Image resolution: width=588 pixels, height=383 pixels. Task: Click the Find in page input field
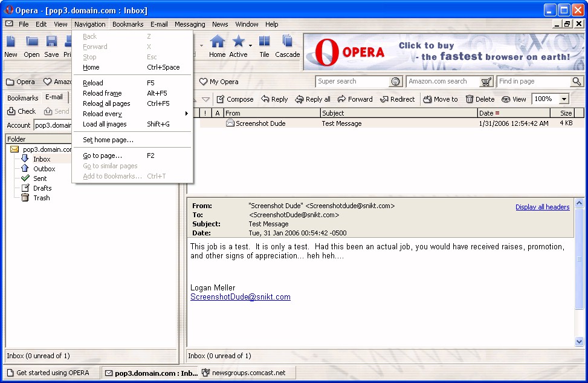click(535, 82)
